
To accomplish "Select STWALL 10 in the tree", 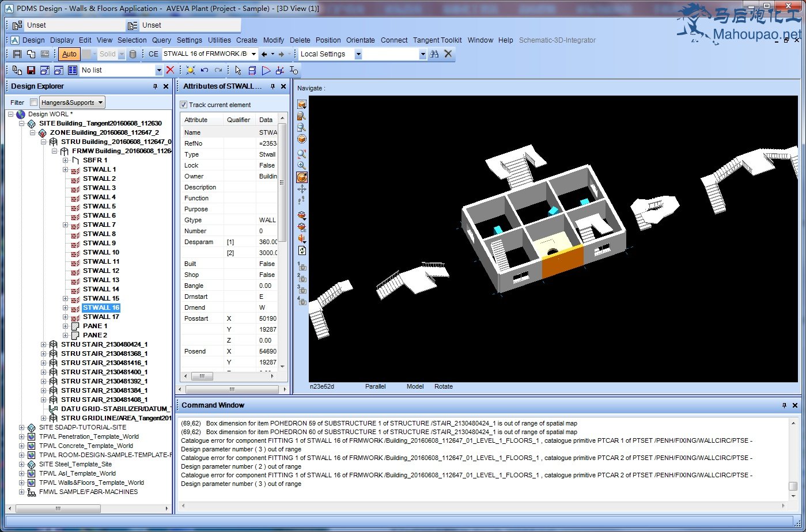I will click(101, 252).
